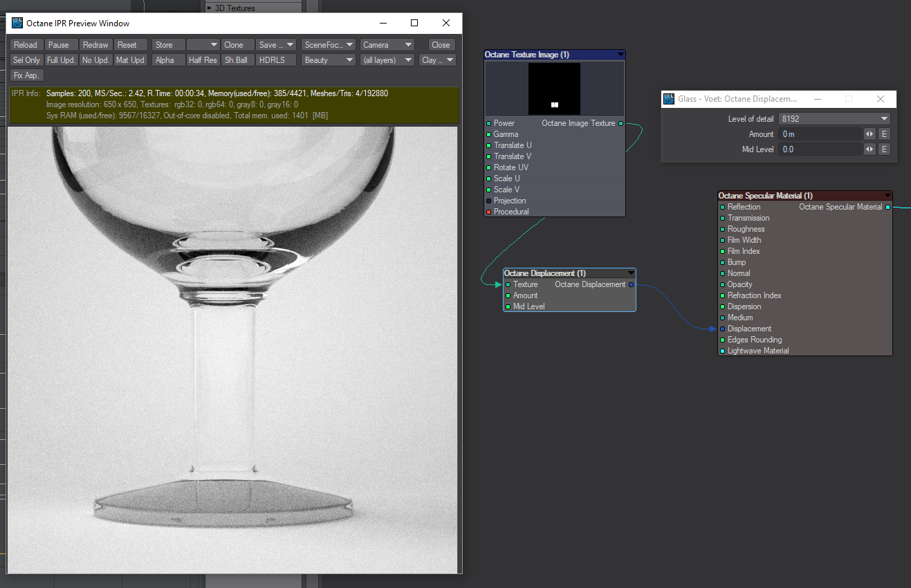The width and height of the screenshot is (911, 588).
Task: Toggle Mat Upd mode
Action: click(130, 60)
